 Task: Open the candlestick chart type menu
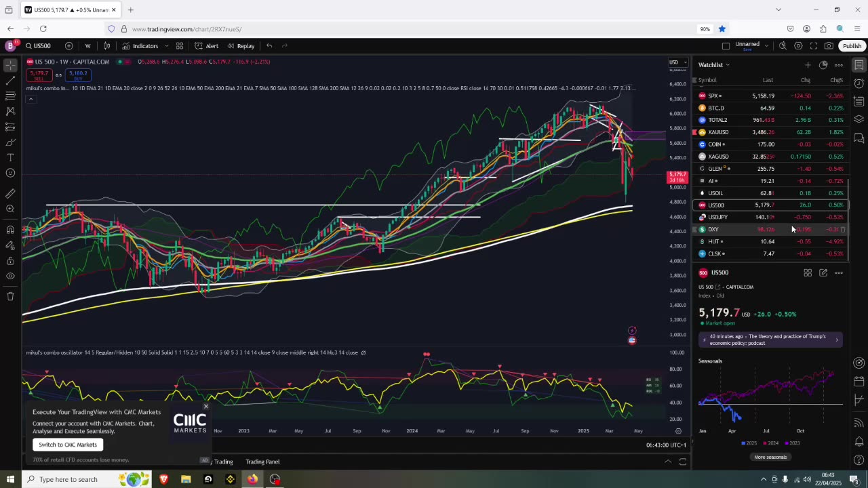click(106, 46)
